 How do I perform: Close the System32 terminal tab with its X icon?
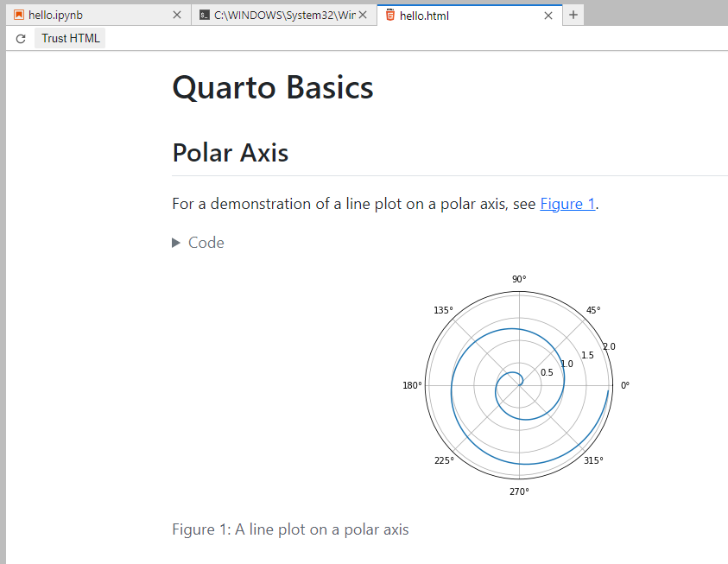tap(361, 15)
